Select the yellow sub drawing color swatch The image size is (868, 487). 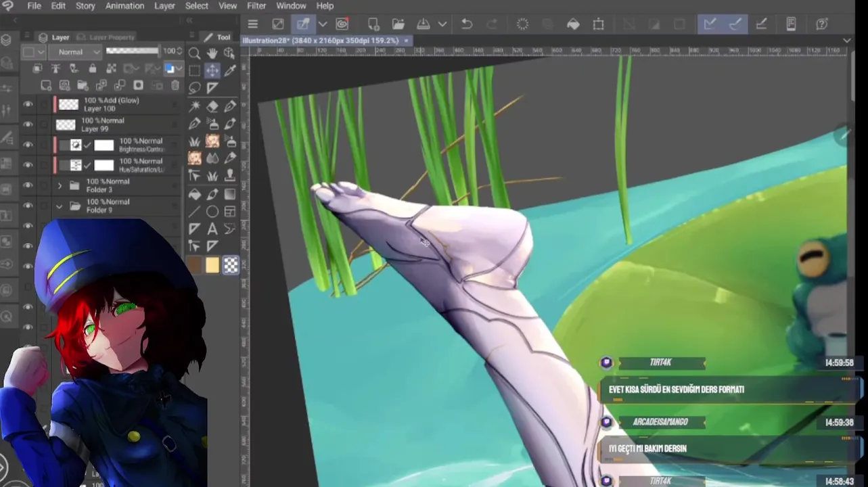212,265
